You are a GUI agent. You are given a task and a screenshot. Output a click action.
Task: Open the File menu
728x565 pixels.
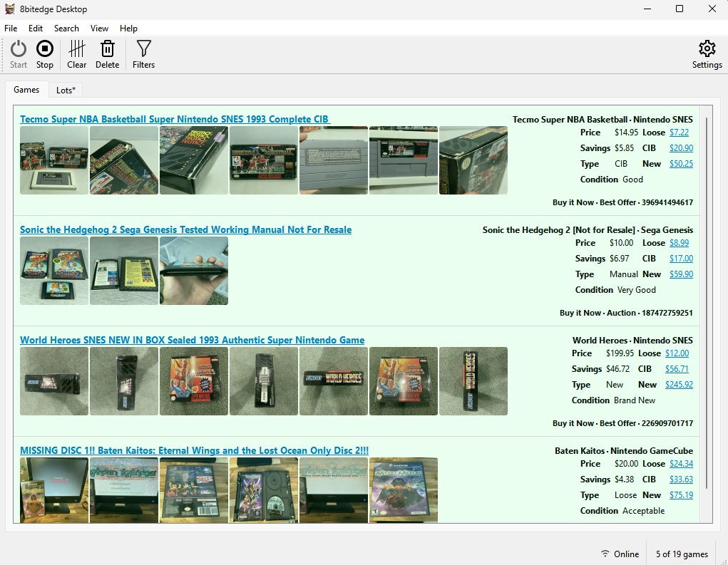(11, 28)
